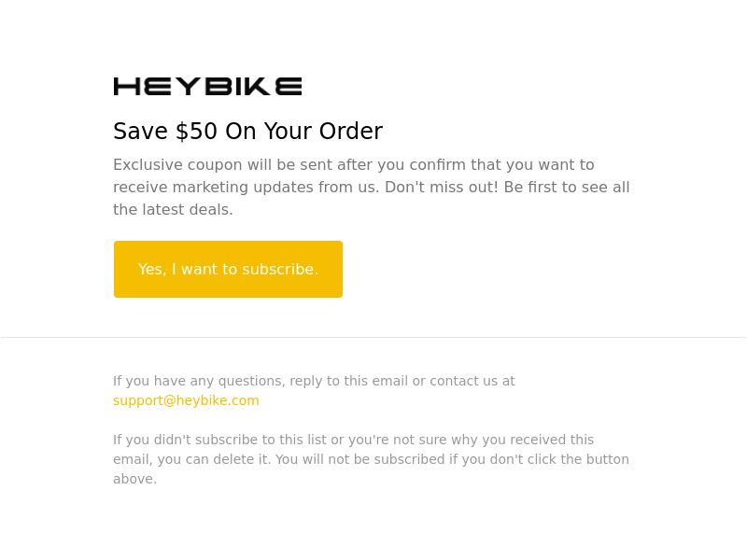Click the letter H in the HEYBIKE logo
This screenshot has height=560, width=747.
tap(127, 86)
